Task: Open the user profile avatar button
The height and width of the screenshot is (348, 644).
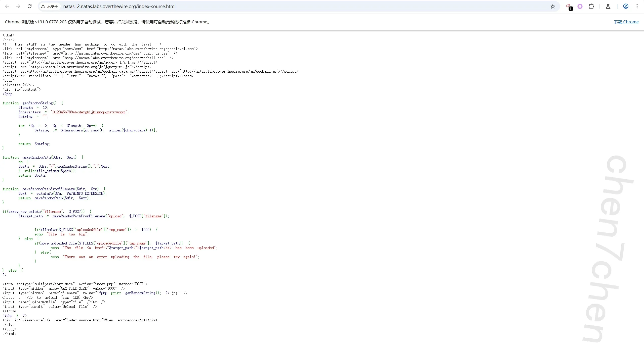Action: [626, 7]
